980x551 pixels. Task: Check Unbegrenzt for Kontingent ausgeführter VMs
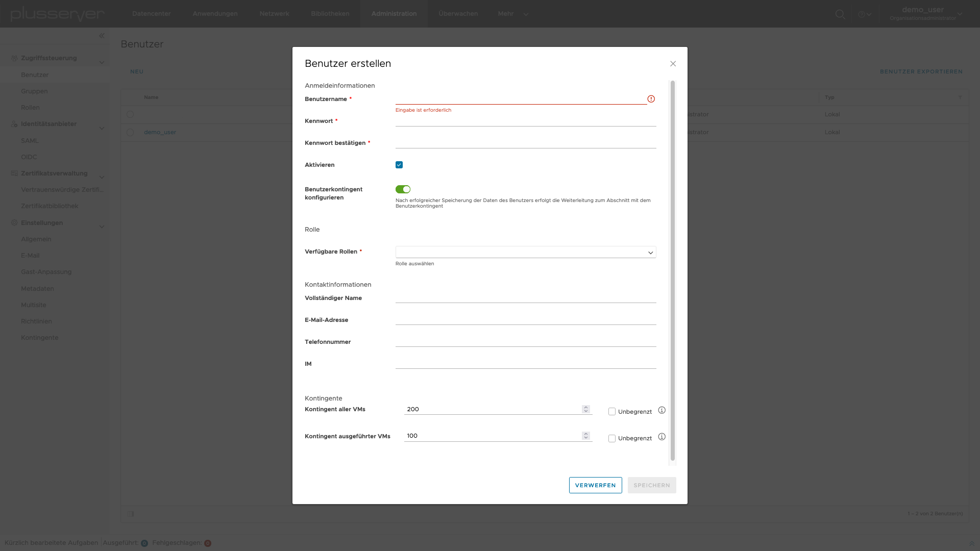tap(611, 438)
